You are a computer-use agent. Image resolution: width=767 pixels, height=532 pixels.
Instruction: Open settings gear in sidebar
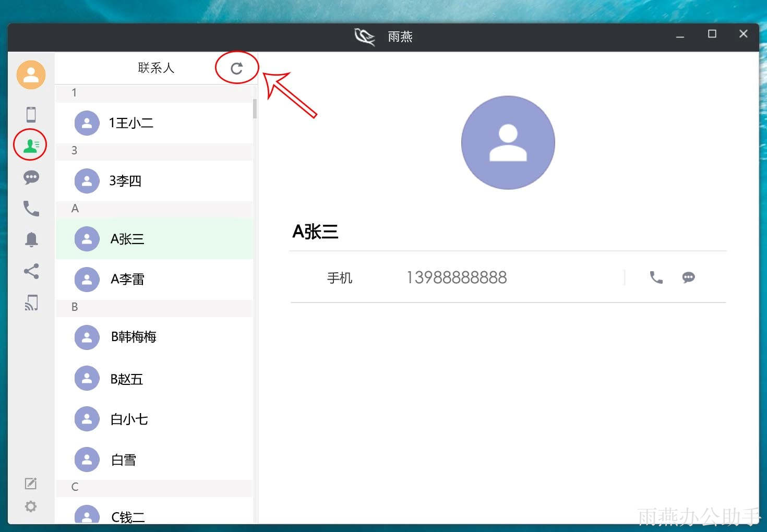(x=31, y=506)
